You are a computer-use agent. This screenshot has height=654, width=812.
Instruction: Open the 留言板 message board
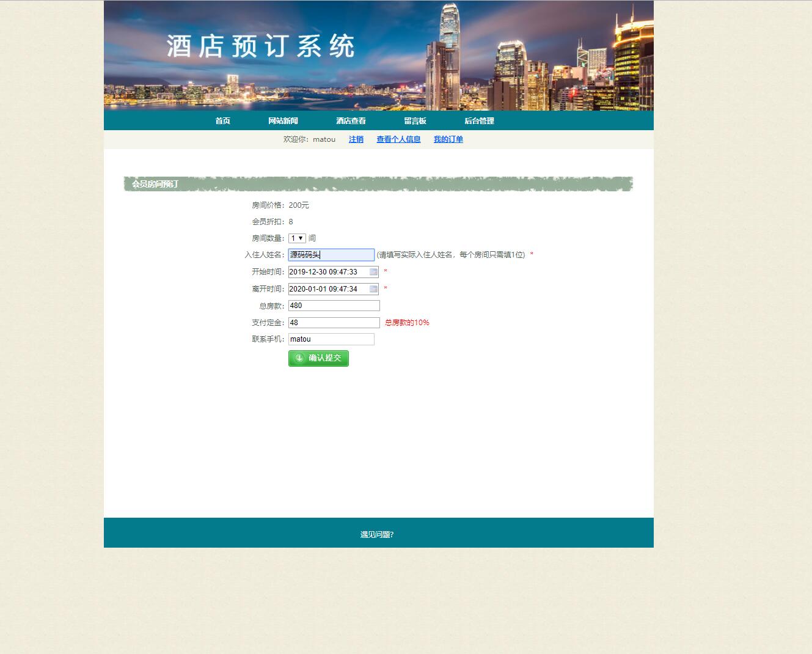(x=415, y=120)
